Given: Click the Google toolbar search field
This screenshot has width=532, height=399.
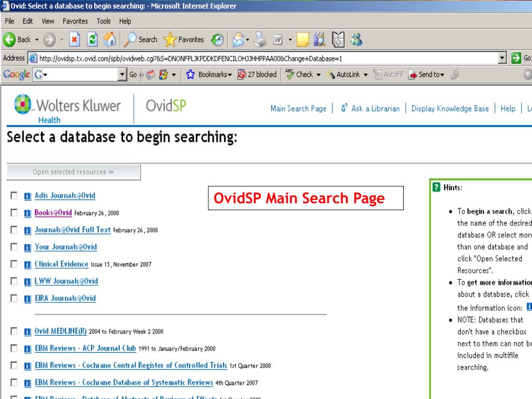Looking at the screenshot, I should click(79, 74).
